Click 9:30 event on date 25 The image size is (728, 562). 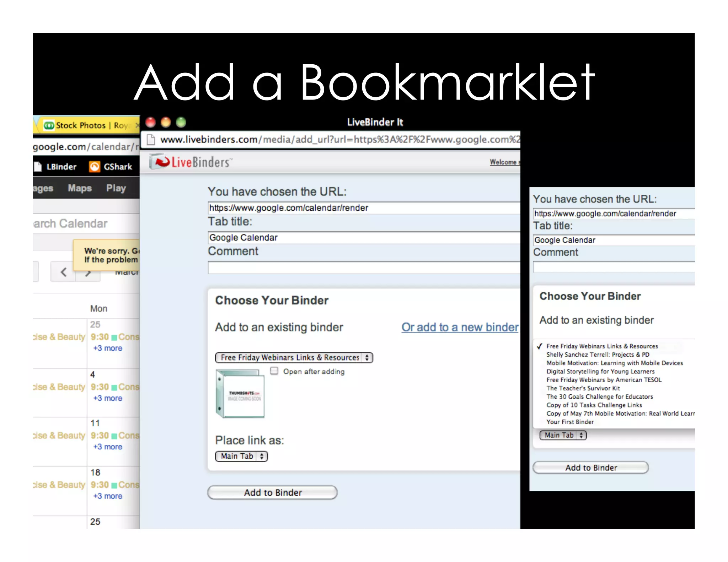coord(114,337)
